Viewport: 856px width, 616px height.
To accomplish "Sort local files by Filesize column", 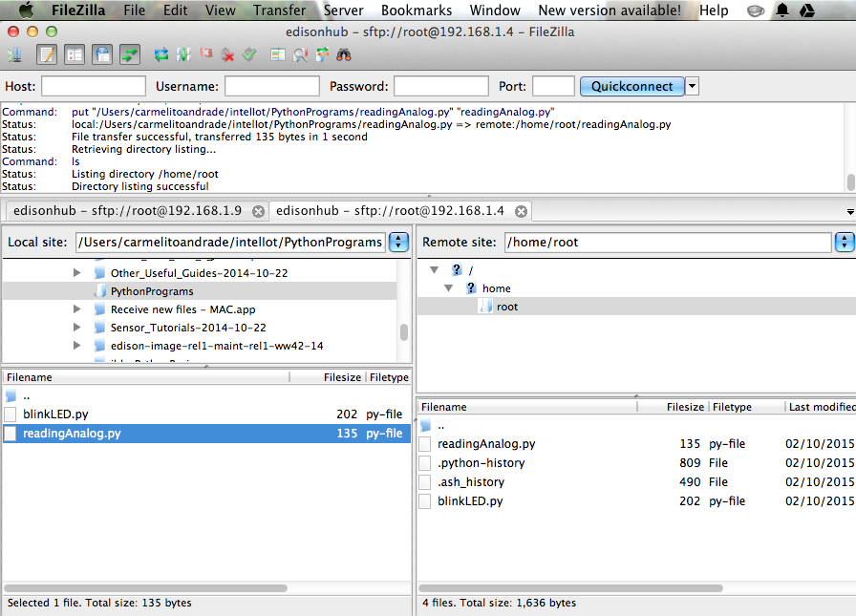I will coord(327,377).
